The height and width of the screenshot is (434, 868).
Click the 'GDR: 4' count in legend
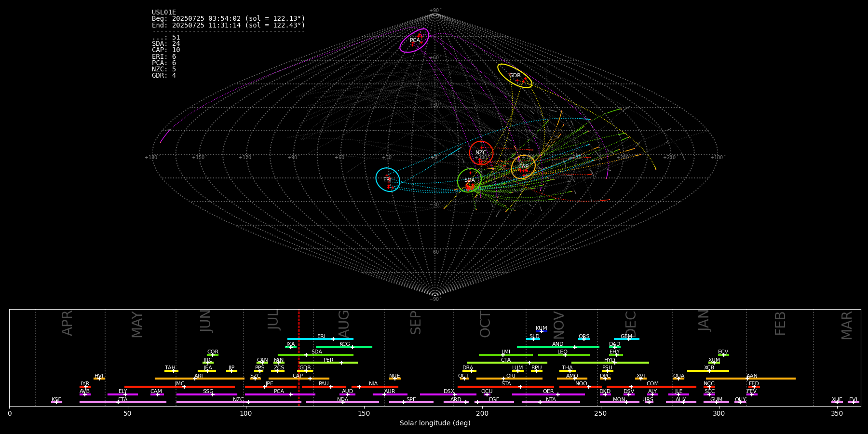click(x=164, y=75)
